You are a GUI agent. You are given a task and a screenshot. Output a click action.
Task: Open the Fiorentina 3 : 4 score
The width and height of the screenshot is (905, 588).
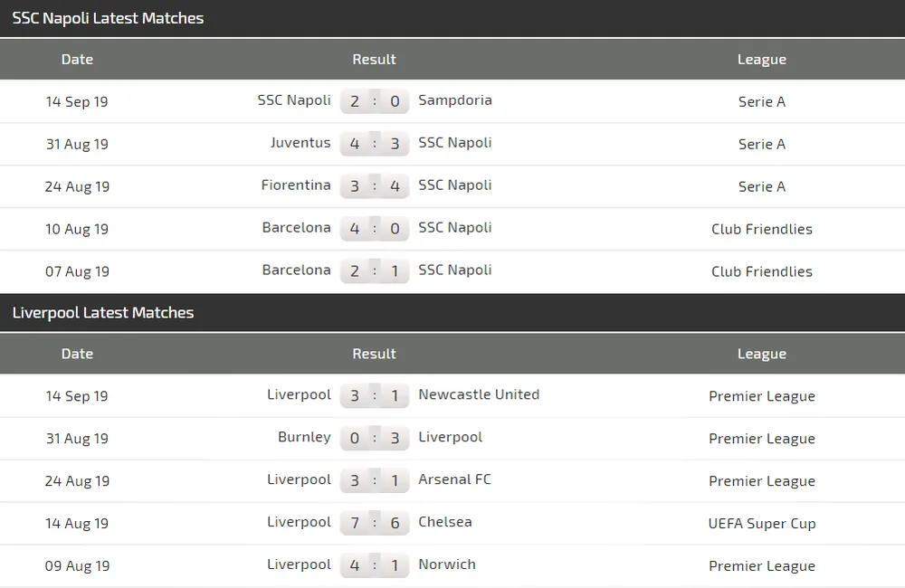[x=375, y=186]
